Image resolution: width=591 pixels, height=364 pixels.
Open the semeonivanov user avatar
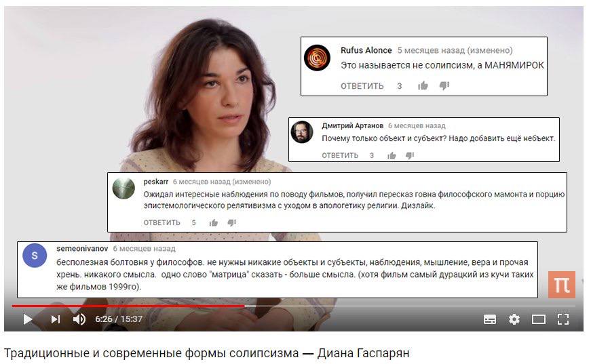35,256
